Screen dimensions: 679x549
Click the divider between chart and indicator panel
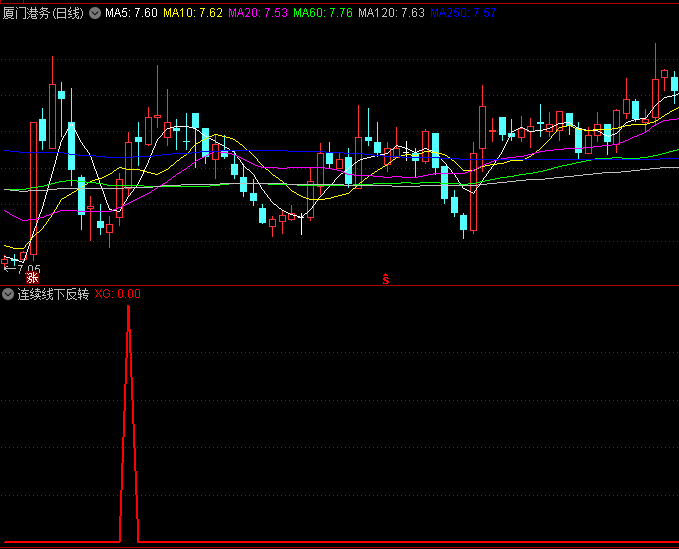(339, 285)
